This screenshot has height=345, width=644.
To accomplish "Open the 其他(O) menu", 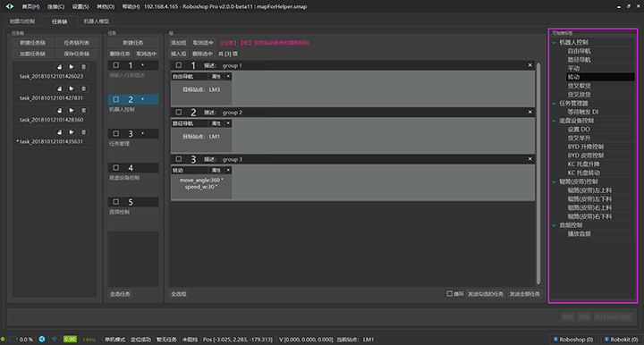I will tap(106, 6).
